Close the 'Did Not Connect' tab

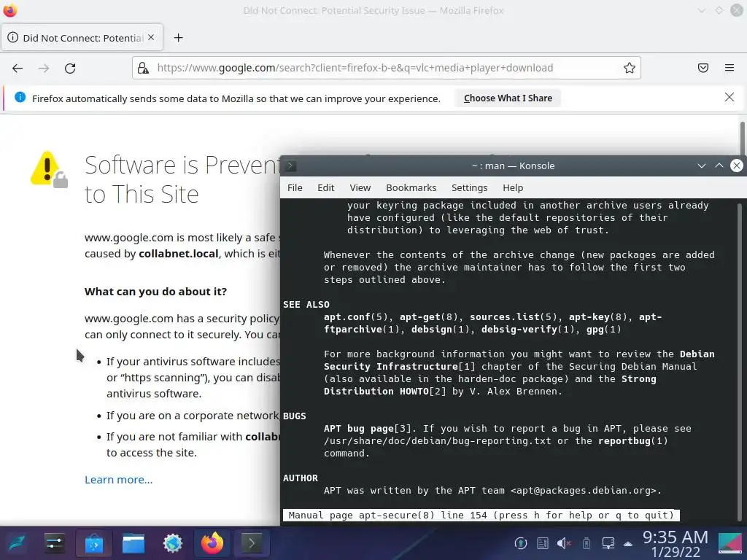pos(151,37)
